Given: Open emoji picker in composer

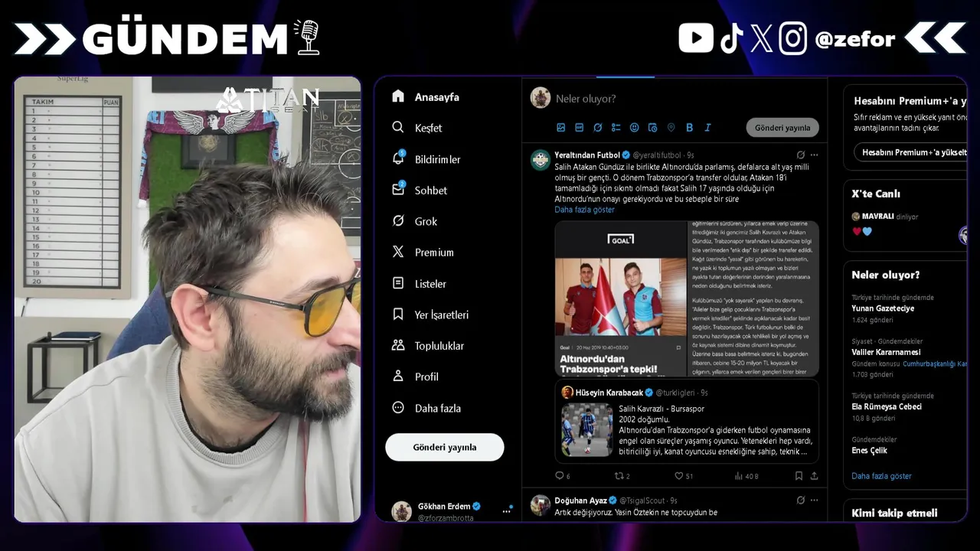Looking at the screenshot, I should (634, 128).
